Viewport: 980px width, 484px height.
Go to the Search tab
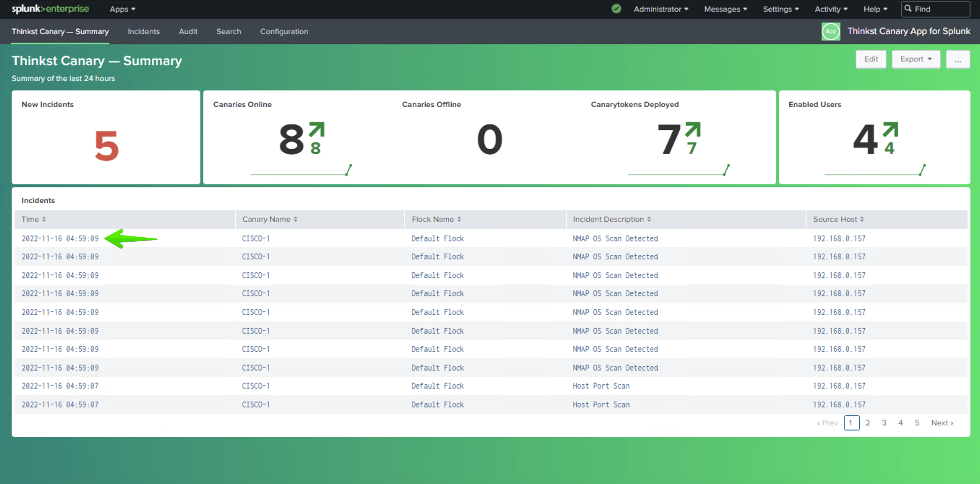pyautogui.click(x=229, y=31)
